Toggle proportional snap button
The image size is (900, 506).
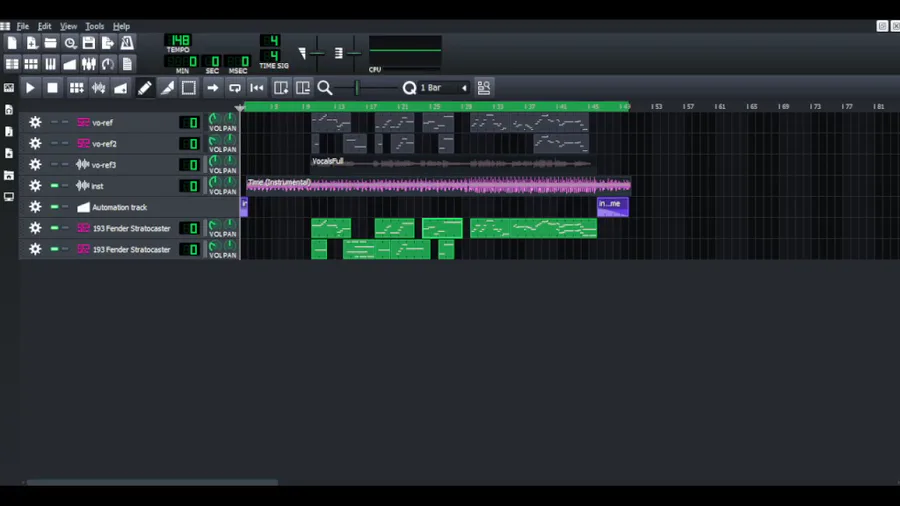(484, 88)
